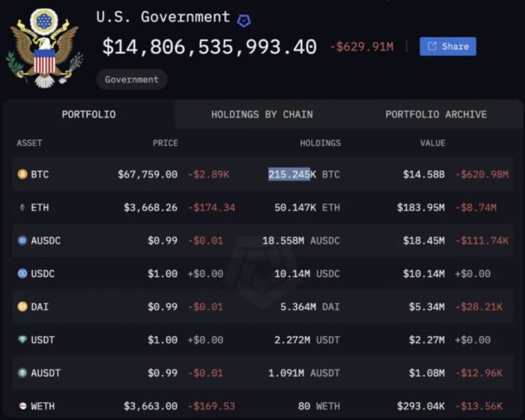525x420 pixels.
Task: Click the USDT gem icon
Action: point(23,339)
